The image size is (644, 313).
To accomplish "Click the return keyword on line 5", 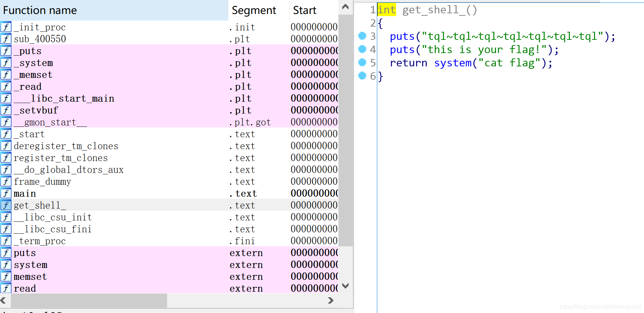I will 408,63.
